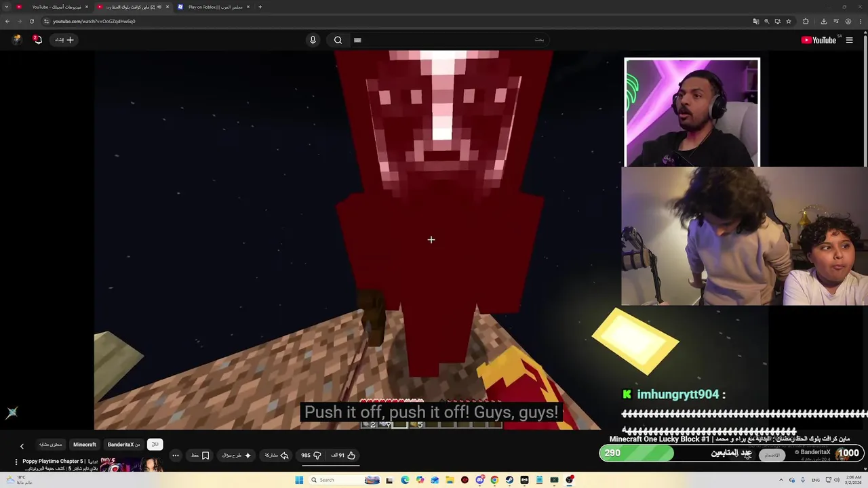Open Discord from taskbar
Viewport: 868px width, 488px height.
(x=480, y=480)
